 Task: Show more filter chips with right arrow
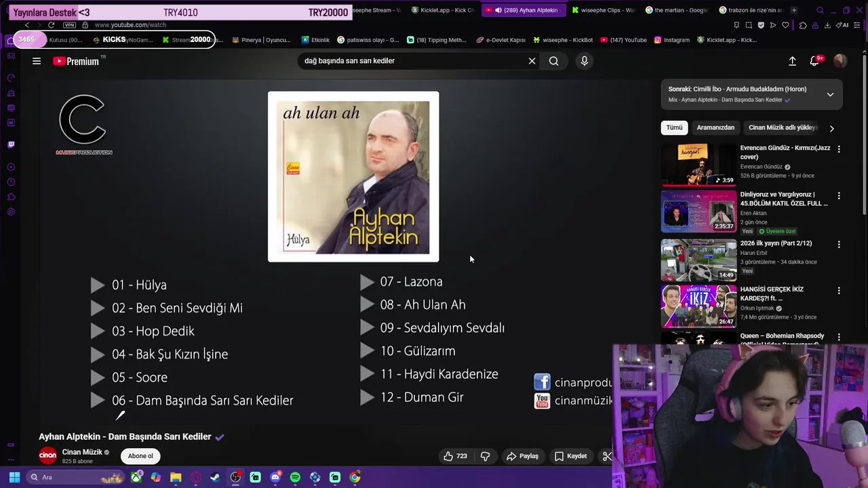[x=832, y=128]
